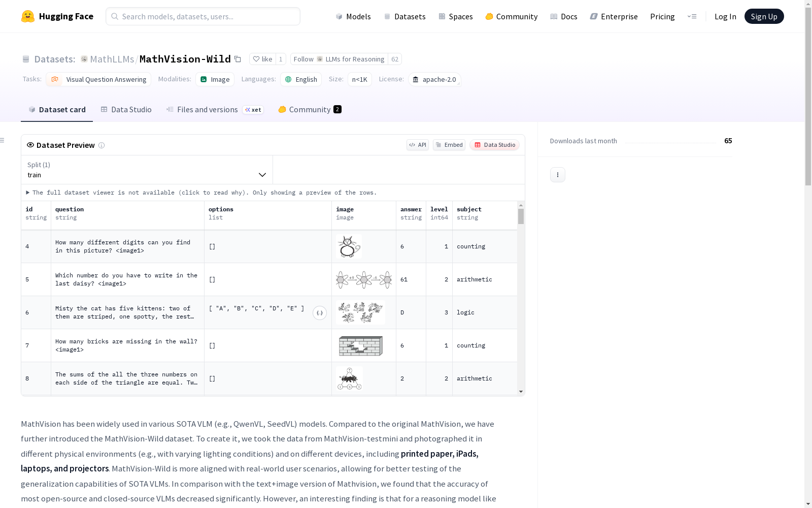Open the triangle thumbnail in row 8

tap(349, 378)
